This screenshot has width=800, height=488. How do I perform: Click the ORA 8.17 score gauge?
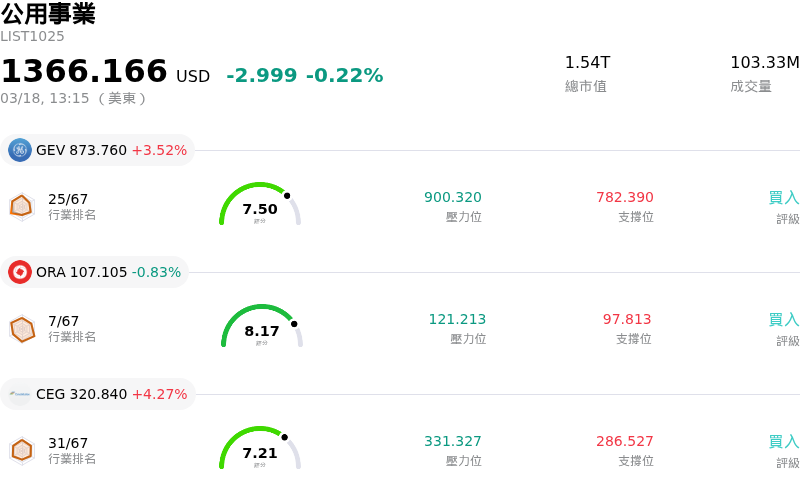pos(262,329)
